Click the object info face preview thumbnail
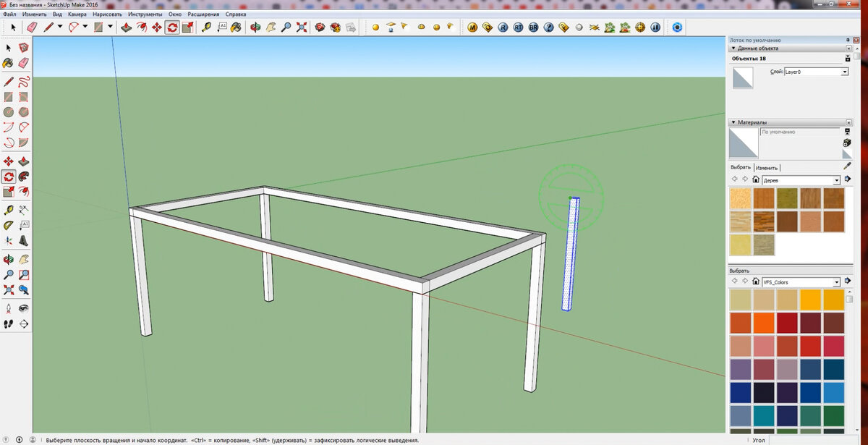 [x=743, y=78]
